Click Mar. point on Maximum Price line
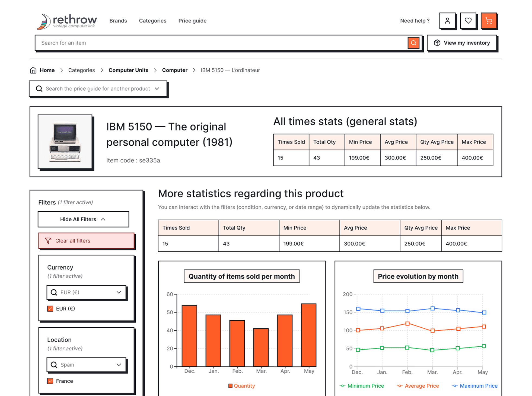532x396 pixels. tap(432, 308)
